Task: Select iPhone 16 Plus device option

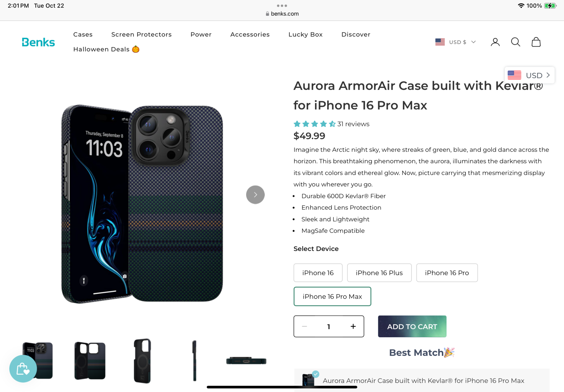Action: click(379, 273)
